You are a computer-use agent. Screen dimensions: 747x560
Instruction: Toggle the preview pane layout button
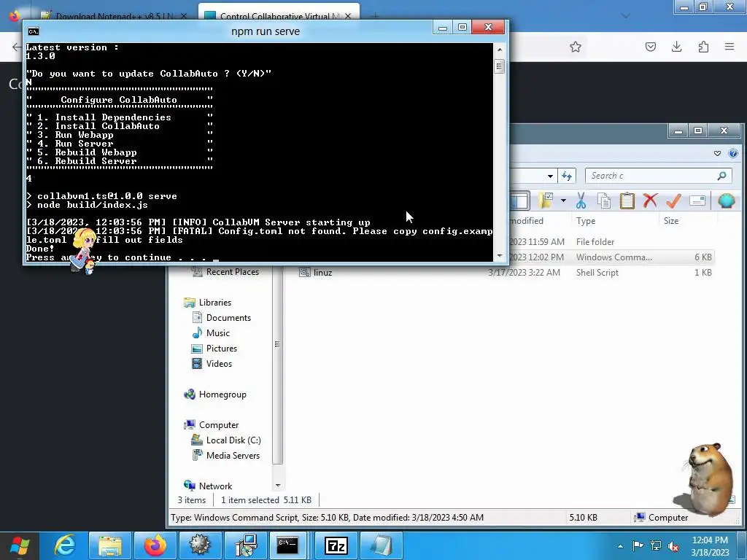pyautogui.click(x=519, y=201)
